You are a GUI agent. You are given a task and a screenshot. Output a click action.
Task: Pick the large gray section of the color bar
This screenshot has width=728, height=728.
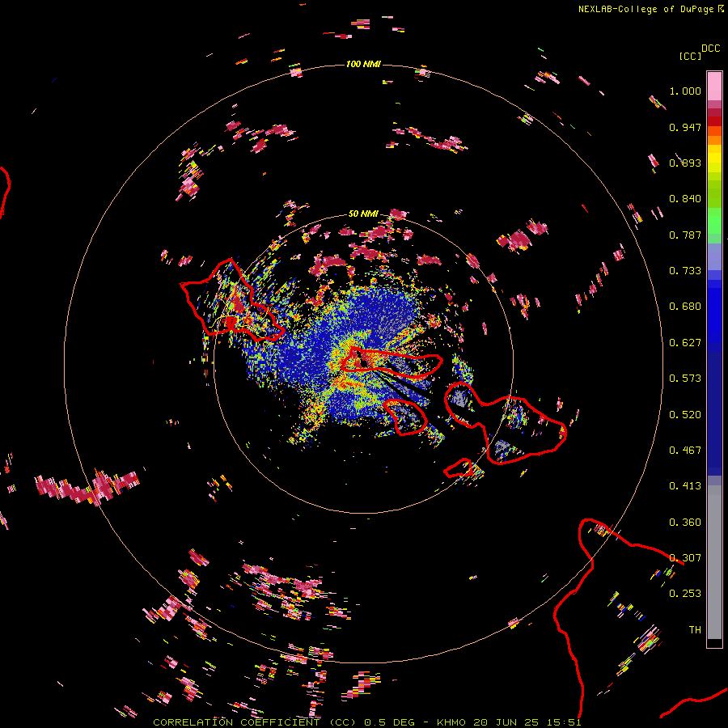point(714,562)
